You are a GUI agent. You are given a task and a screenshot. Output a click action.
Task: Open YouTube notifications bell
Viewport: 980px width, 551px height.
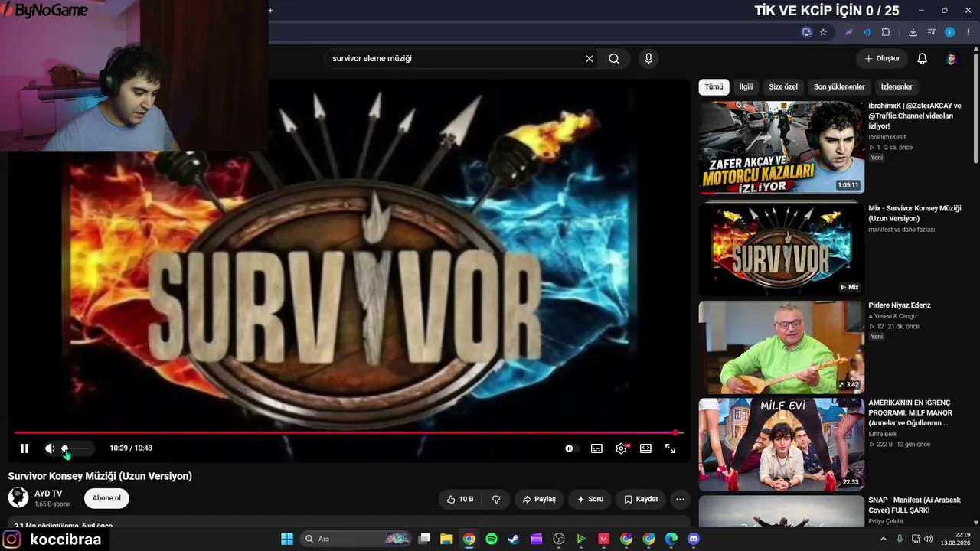click(923, 58)
